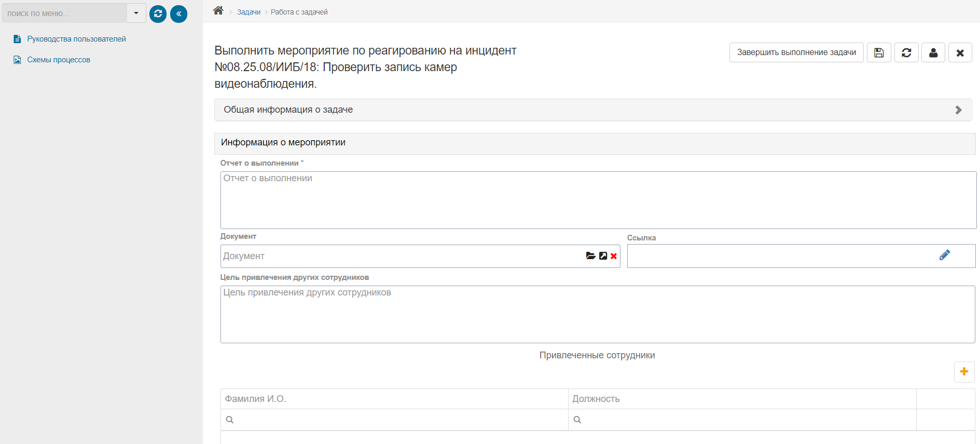Viewport: 980px width, 444px height.
Task: Click Завершить выполнение задачи button
Action: coord(796,52)
